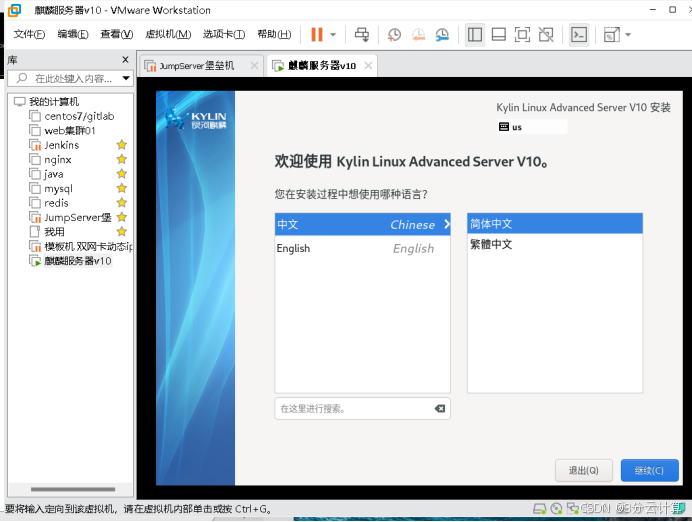This screenshot has height=522, width=692.
Task: Select the 模板机 双网卡动态ip entry
Action: [x=88, y=246]
